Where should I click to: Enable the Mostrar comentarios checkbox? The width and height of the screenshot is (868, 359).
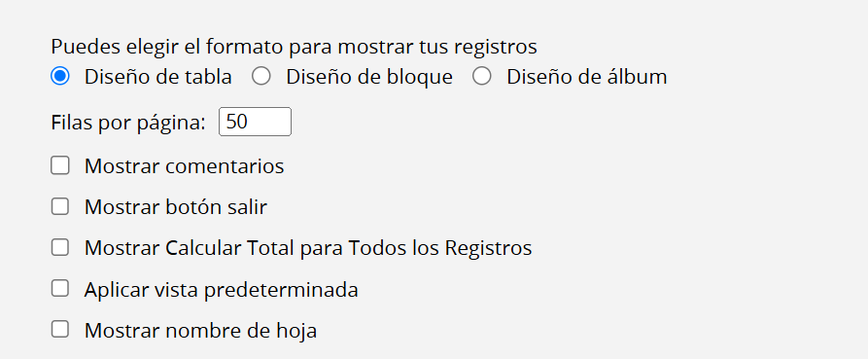60,165
